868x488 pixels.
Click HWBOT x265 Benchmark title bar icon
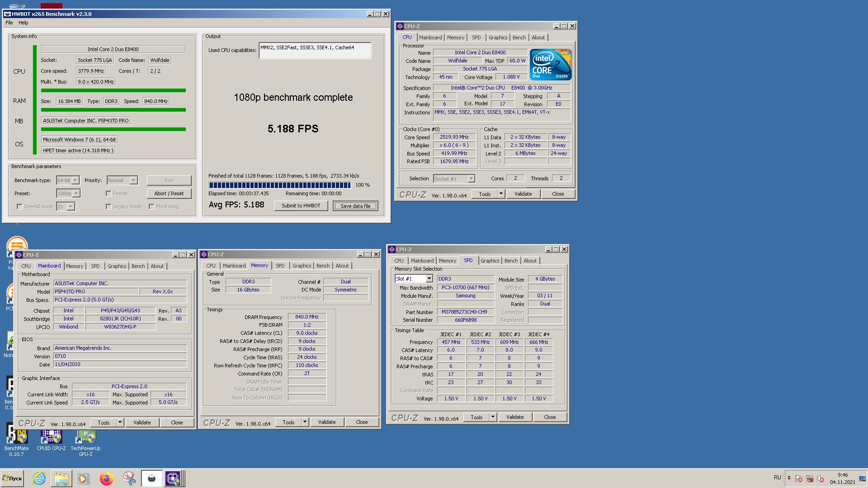pyautogui.click(x=7, y=14)
